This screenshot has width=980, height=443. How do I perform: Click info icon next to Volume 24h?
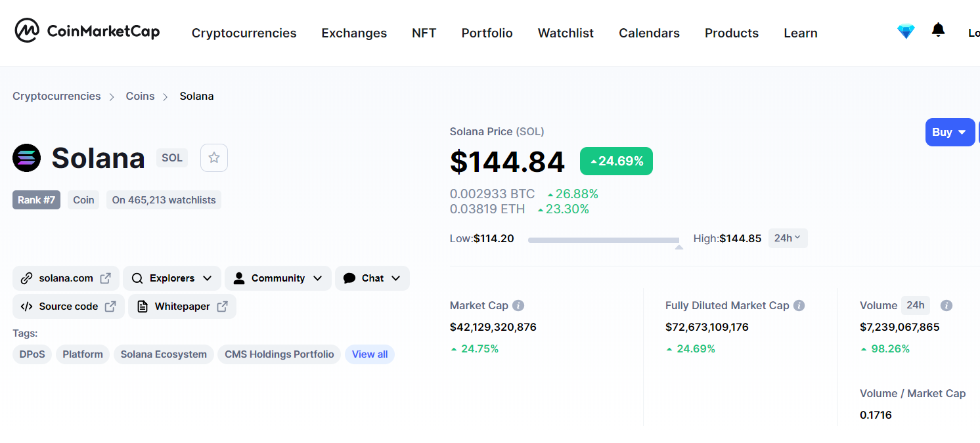(947, 305)
